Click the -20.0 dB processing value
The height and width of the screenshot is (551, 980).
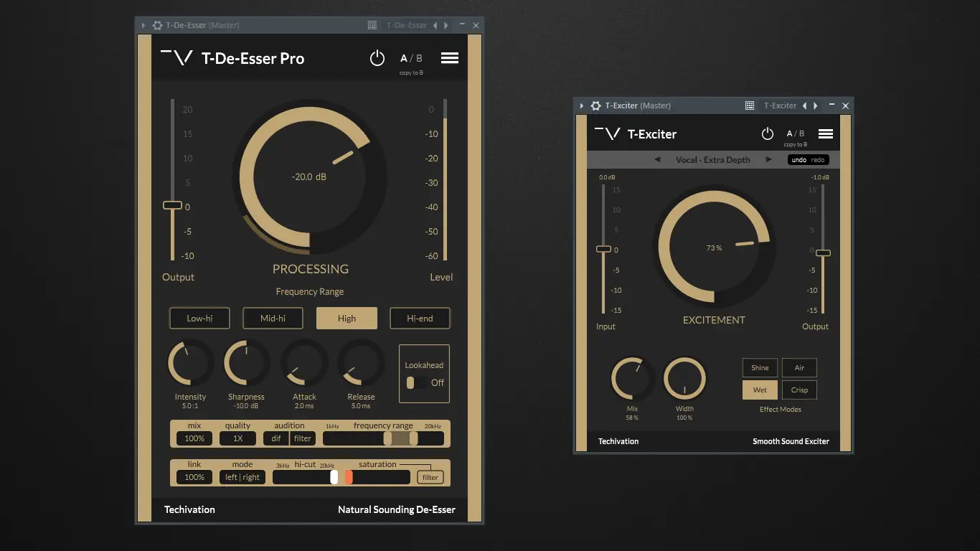click(309, 176)
